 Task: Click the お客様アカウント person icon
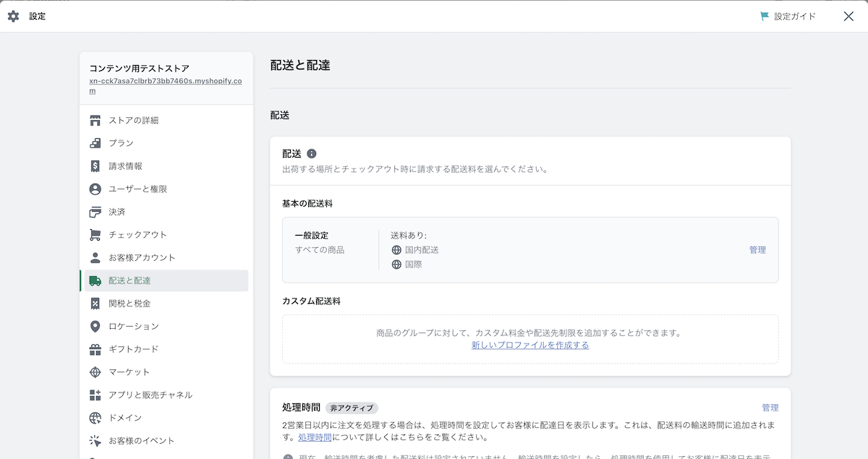point(95,257)
